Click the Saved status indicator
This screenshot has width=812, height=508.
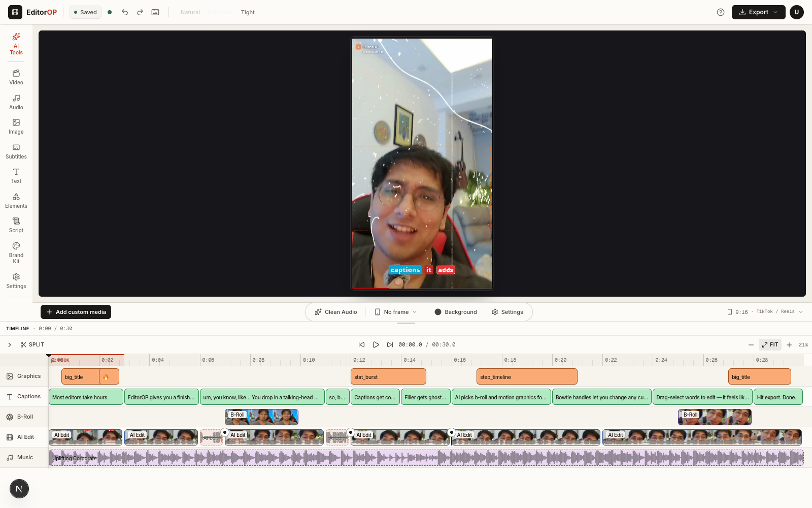click(x=85, y=12)
